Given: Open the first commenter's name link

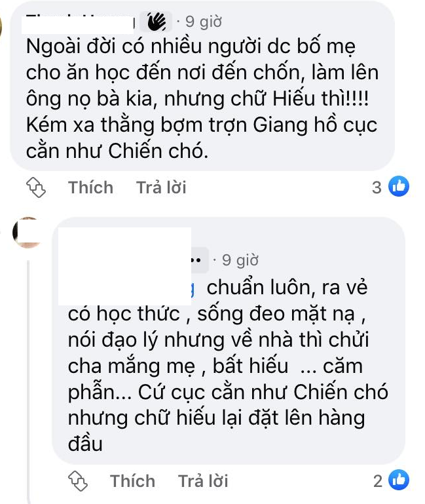Looking at the screenshot, I should click(x=79, y=22).
